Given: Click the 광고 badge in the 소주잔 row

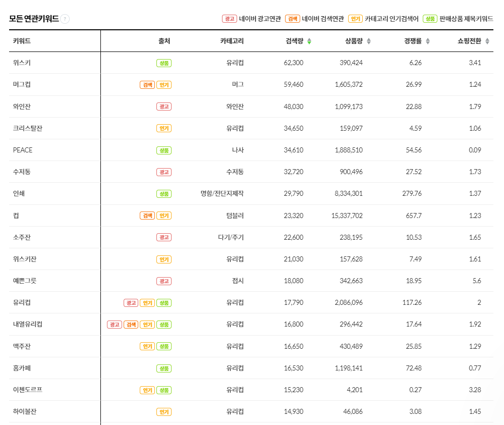Looking at the screenshot, I should click(164, 238).
